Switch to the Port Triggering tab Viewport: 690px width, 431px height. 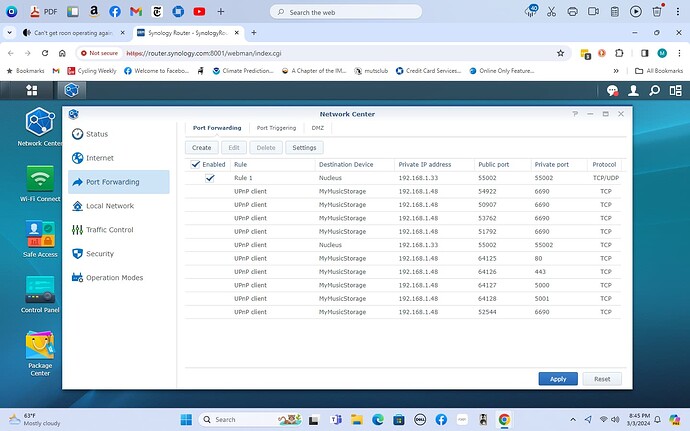[x=276, y=128]
